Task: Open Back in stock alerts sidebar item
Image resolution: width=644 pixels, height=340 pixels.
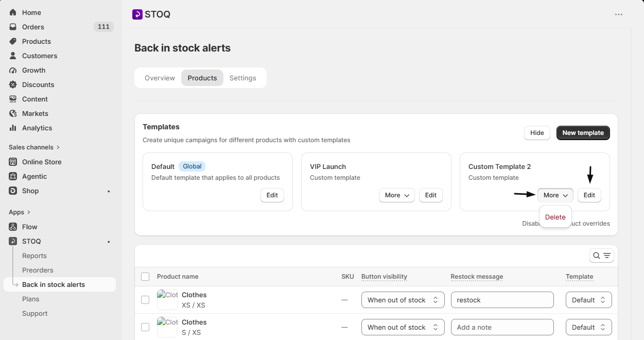Action: click(x=60, y=284)
